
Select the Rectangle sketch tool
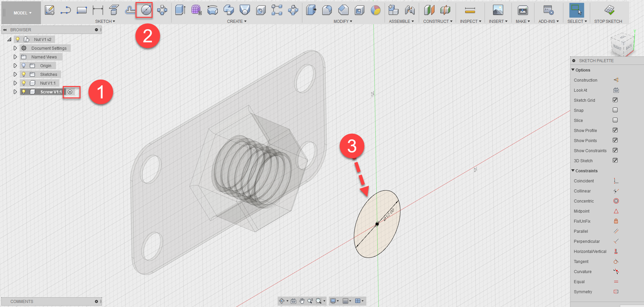(82, 10)
